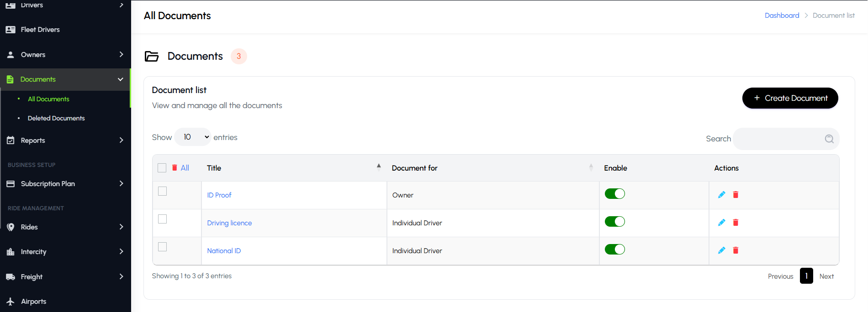Image resolution: width=868 pixels, height=312 pixels.
Task: Open the Show entries count dropdown
Action: tap(193, 137)
